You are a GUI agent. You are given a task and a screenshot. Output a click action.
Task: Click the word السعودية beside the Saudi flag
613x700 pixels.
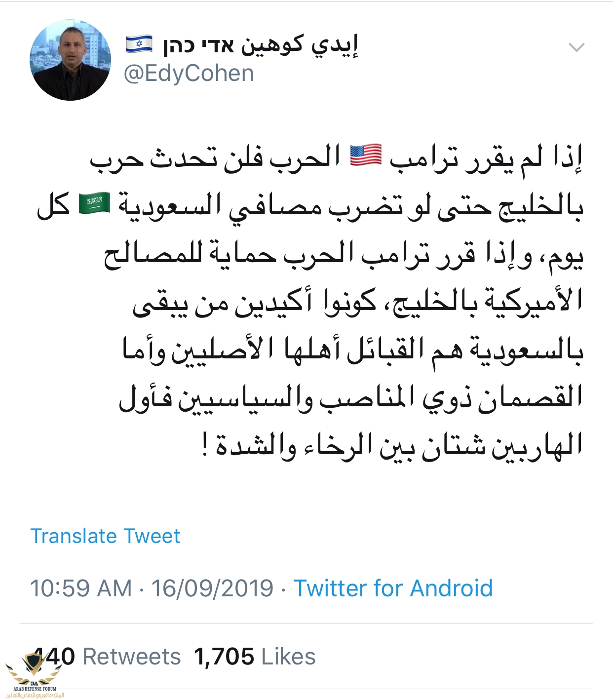point(169,204)
